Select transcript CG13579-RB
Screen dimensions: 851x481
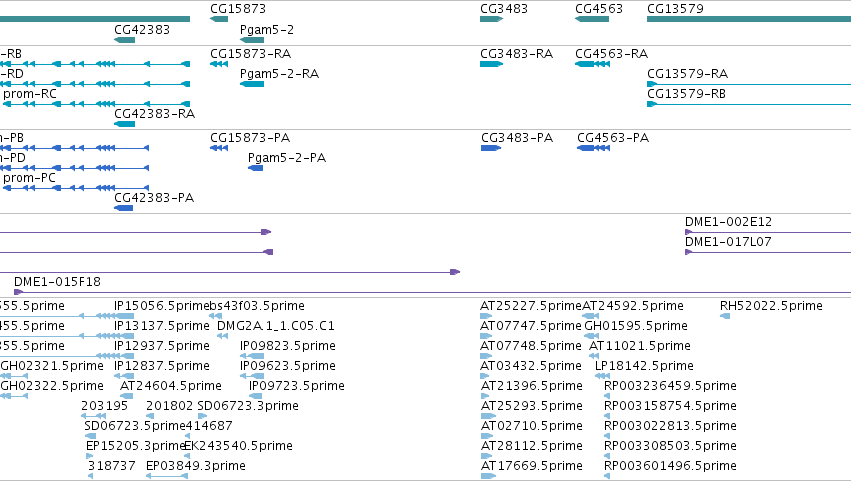tap(686, 94)
